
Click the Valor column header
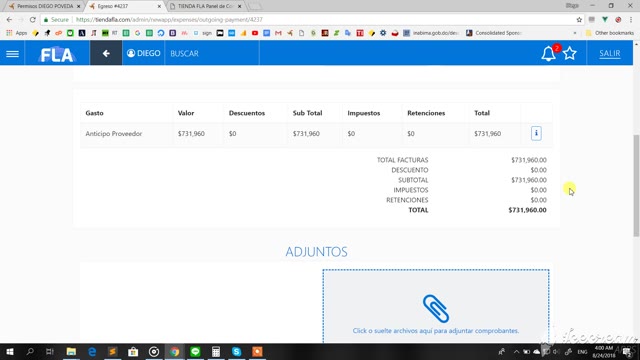point(186,113)
